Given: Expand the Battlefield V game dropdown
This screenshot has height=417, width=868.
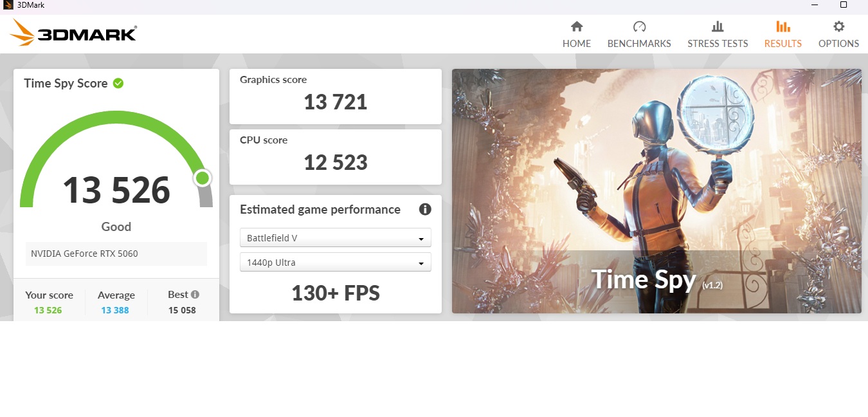Looking at the screenshot, I should 335,238.
